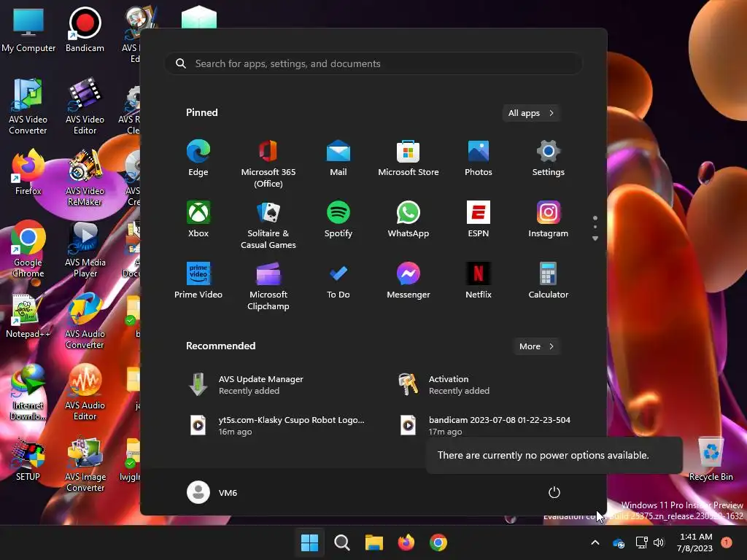Select Firefox desktop shortcut
Screen dimensions: 747x560
(x=28, y=173)
